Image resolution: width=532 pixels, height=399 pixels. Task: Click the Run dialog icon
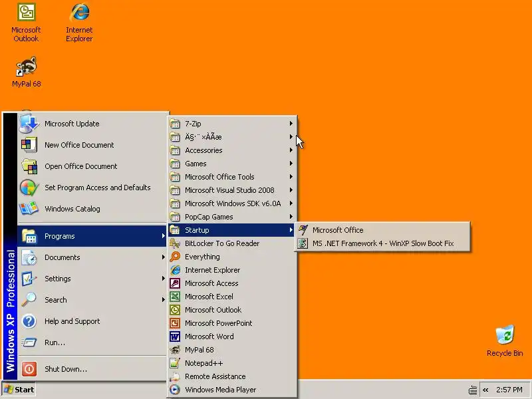tap(29, 342)
